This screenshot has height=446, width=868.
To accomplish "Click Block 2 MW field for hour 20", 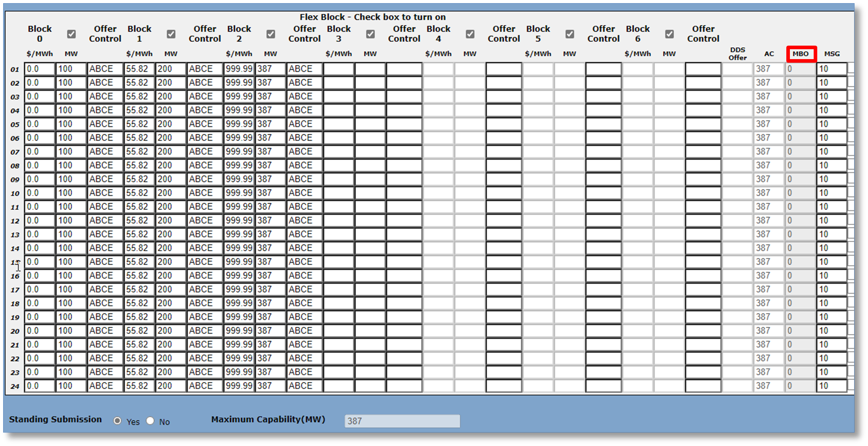I will [270, 331].
